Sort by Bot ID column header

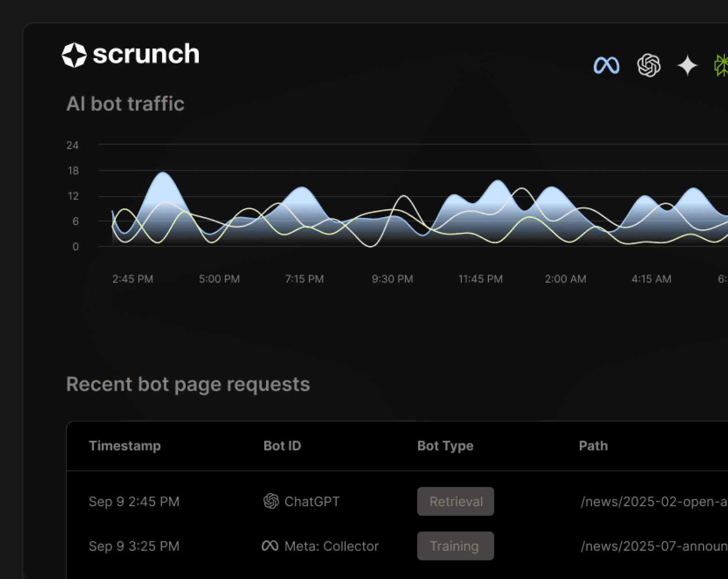(282, 446)
